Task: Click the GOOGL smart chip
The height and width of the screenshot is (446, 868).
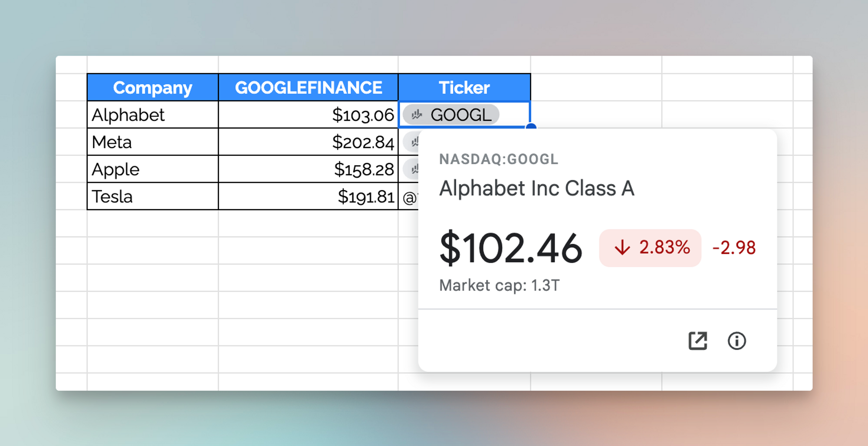Action: pos(451,115)
